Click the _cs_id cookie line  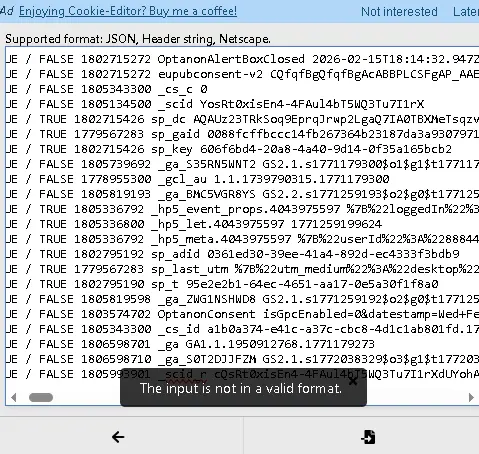[242, 329]
